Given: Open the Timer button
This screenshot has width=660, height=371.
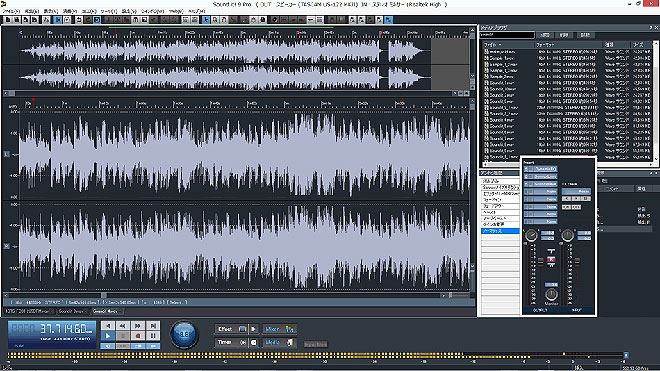Looking at the screenshot, I should pos(231,342).
